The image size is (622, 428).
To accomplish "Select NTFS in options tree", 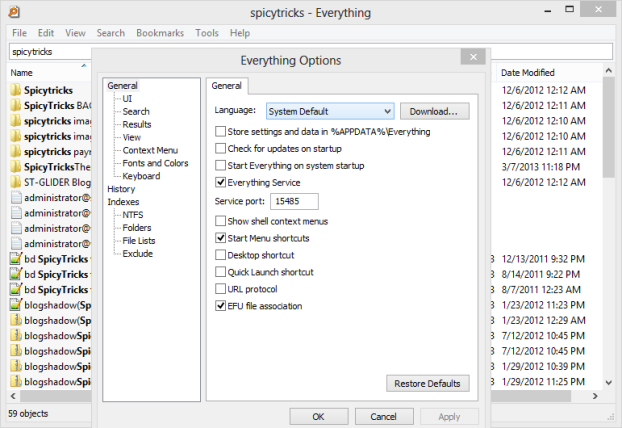I will 132,215.
